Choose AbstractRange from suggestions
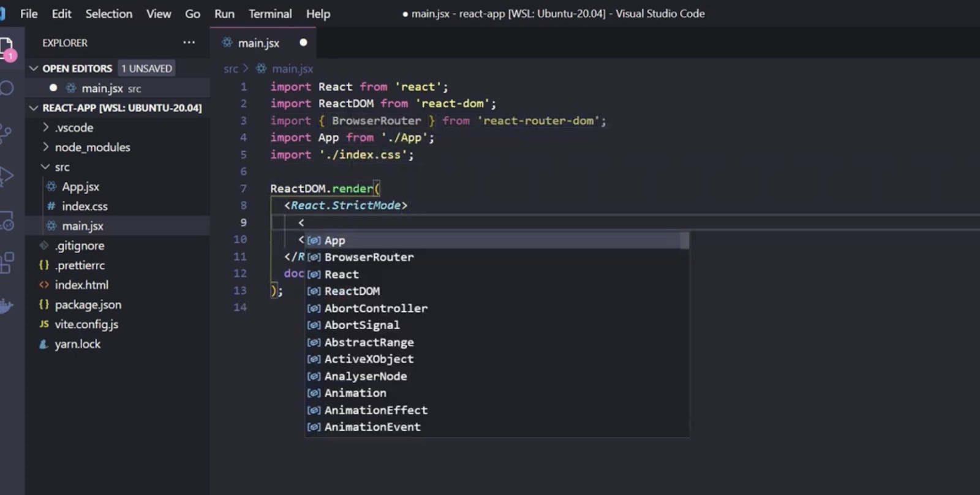This screenshot has width=980, height=495. pyautogui.click(x=497, y=342)
